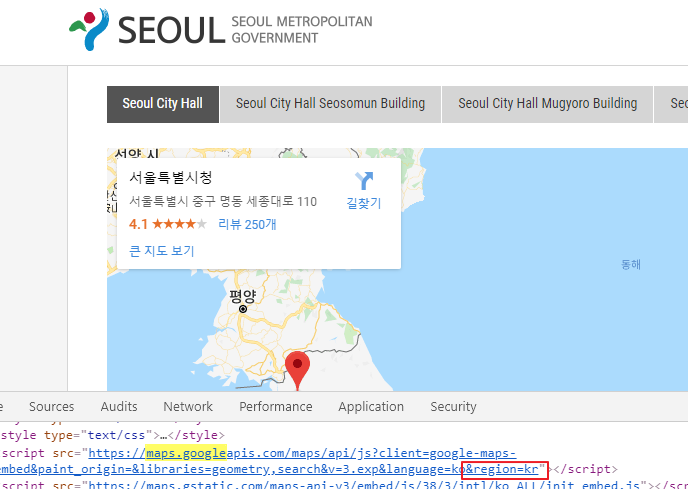
Task: Open the DevTools Performance tab
Action: (x=276, y=406)
